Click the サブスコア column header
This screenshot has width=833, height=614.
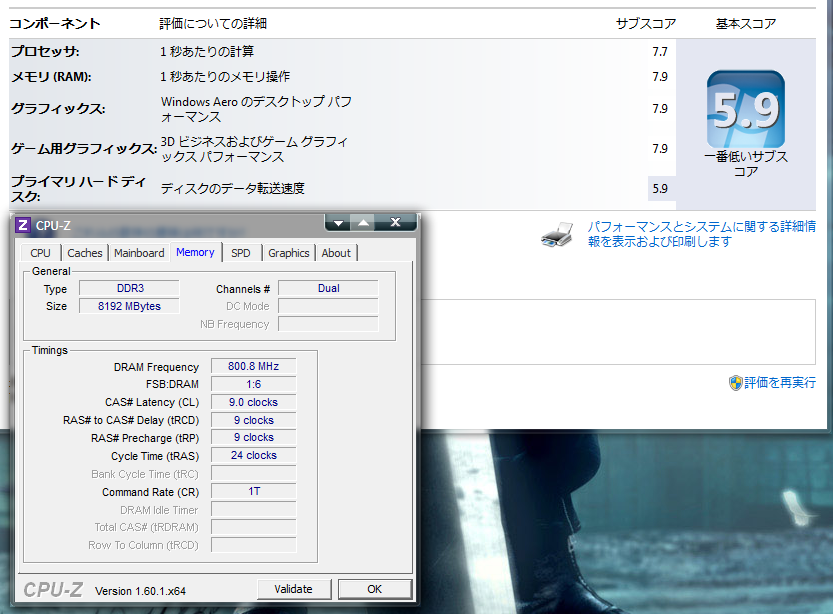point(645,23)
